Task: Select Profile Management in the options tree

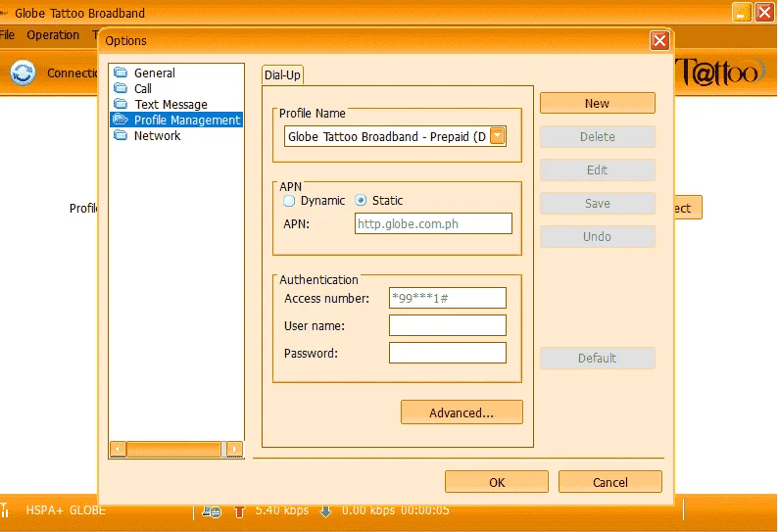Action: (x=187, y=120)
